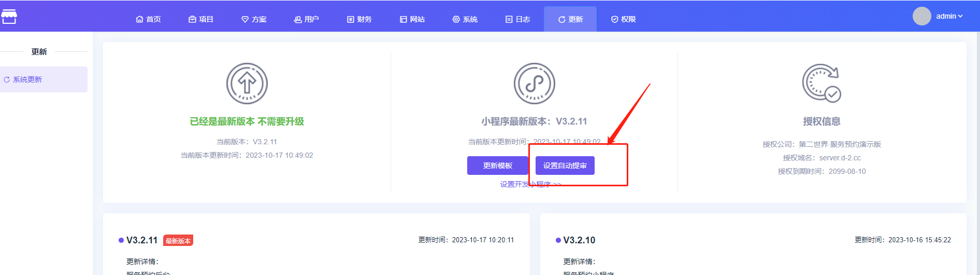This screenshot has width=980, height=275.
Task: Click the mini program logo icon
Action: (x=535, y=84)
